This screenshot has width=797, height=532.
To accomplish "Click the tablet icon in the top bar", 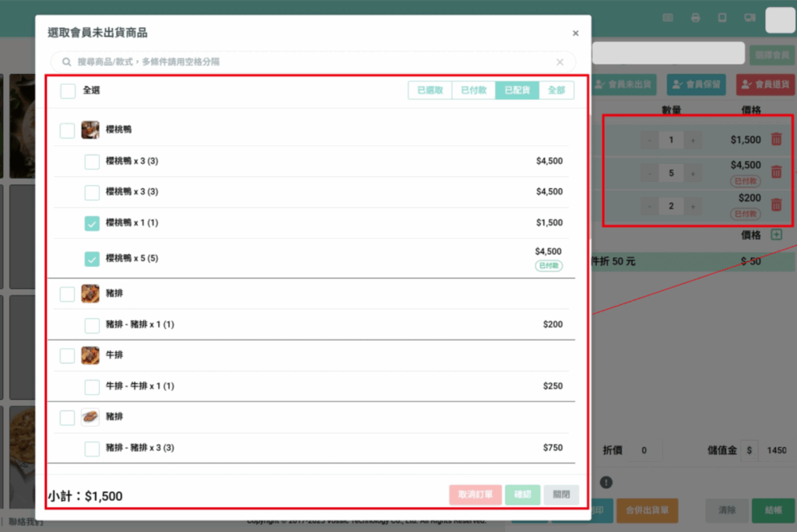I will point(722,18).
